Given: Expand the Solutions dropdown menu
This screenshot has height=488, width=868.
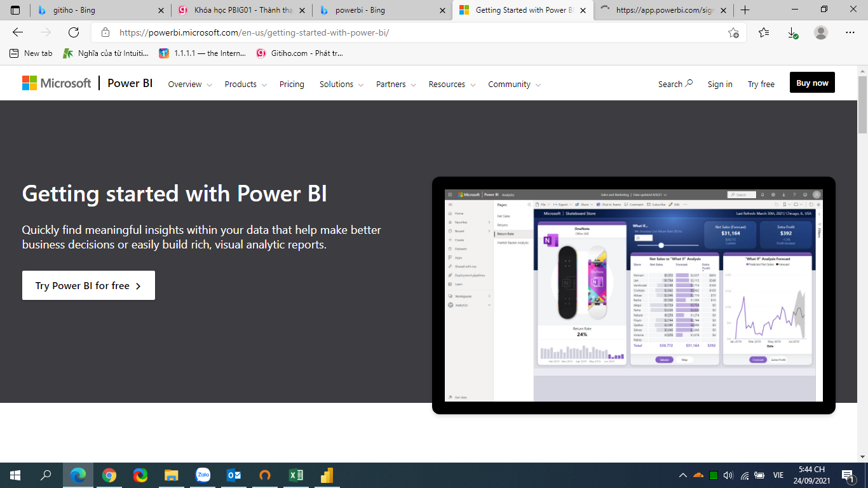Looking at the screenshot, I should tap(341, 84).
